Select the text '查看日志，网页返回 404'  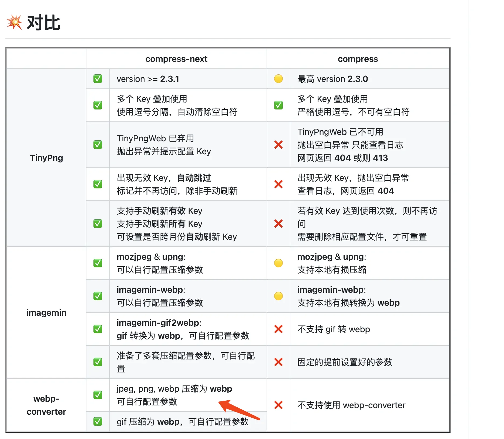click(x=346, y=191)
